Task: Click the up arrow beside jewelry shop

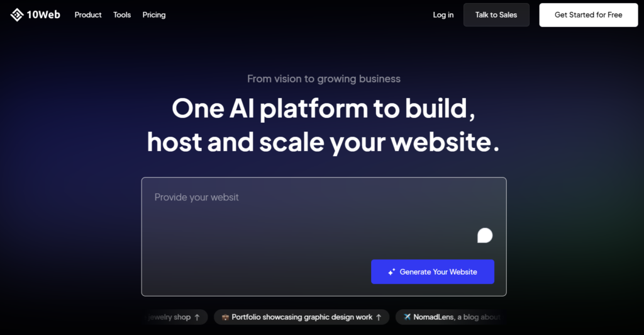Action: tap(197, 317)
